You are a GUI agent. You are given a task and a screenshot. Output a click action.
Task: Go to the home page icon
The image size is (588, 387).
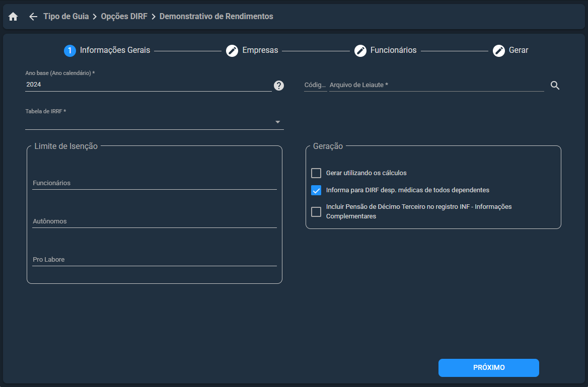[x=13, y=17]
